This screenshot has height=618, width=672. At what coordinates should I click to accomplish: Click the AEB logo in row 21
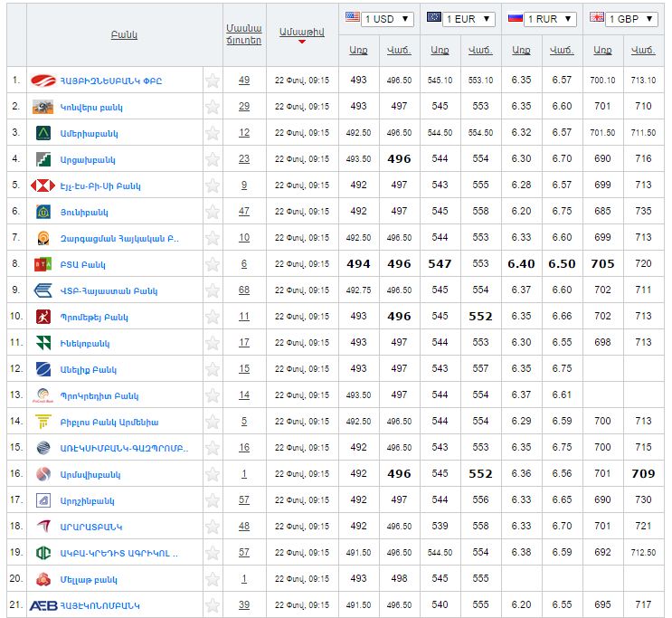click(44, 605)
